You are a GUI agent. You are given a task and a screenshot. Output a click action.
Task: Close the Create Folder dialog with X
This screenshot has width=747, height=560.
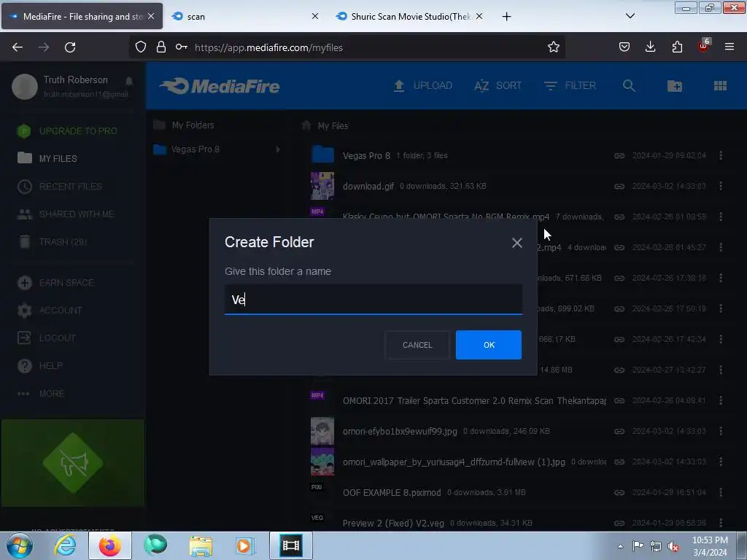(517, 243)
